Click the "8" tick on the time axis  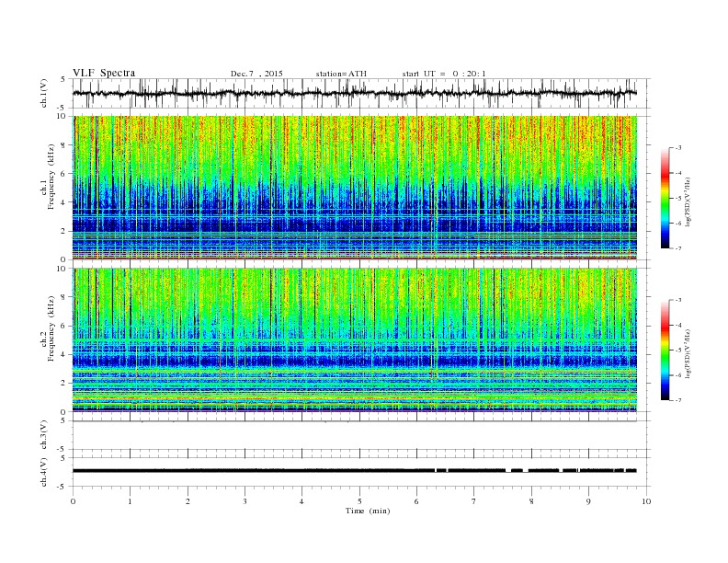[531, 501]
